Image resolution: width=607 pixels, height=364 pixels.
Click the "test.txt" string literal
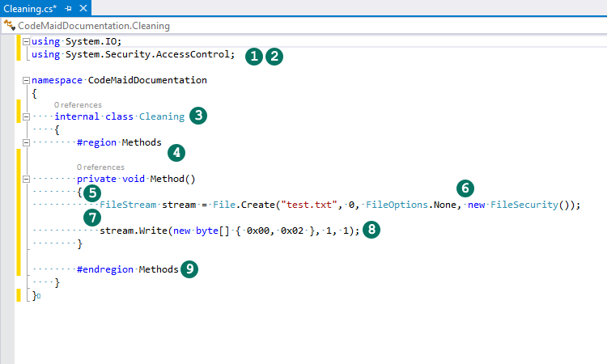pos(309,205)
